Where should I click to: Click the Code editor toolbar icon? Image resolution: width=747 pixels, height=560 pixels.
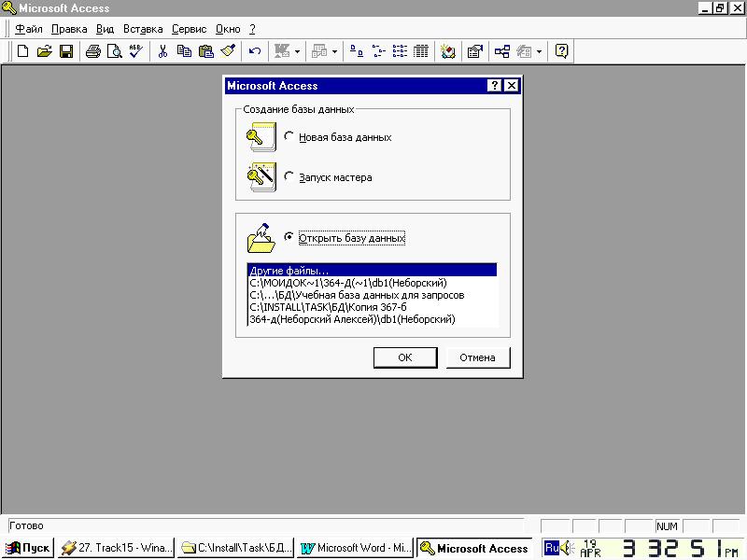[x=448, y=51]
